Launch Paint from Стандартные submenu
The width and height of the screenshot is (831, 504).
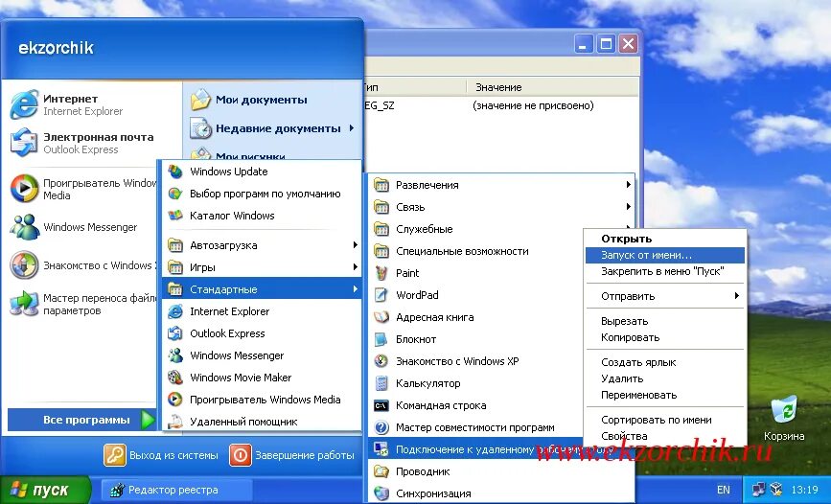point(474,273)
